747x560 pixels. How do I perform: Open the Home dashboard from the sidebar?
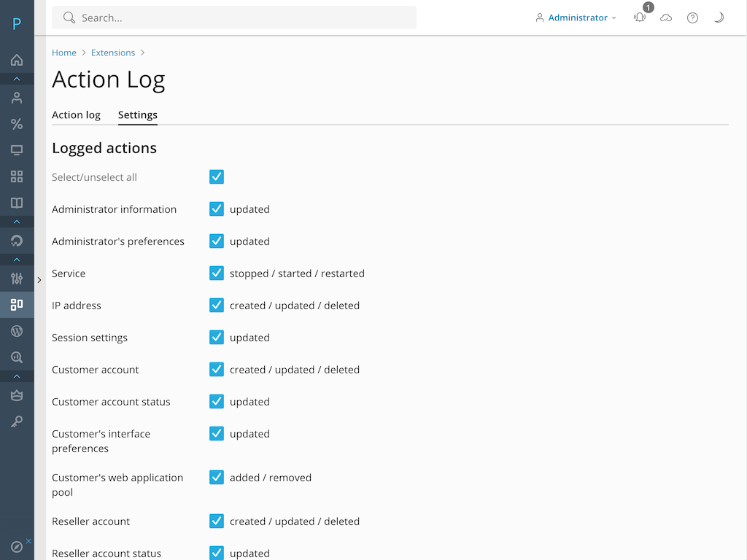pyautogui.click(x=16, y=60)
